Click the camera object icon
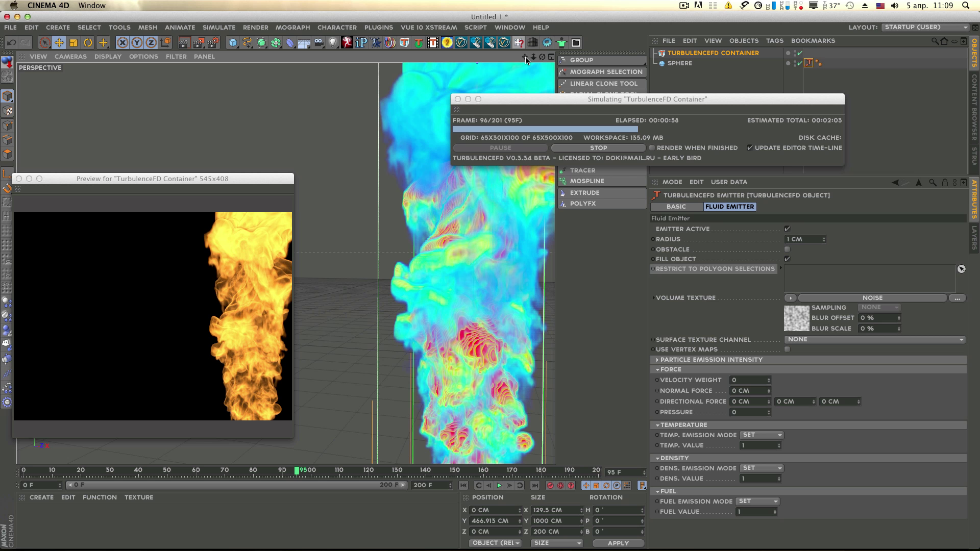 click(x=318, y=43)
